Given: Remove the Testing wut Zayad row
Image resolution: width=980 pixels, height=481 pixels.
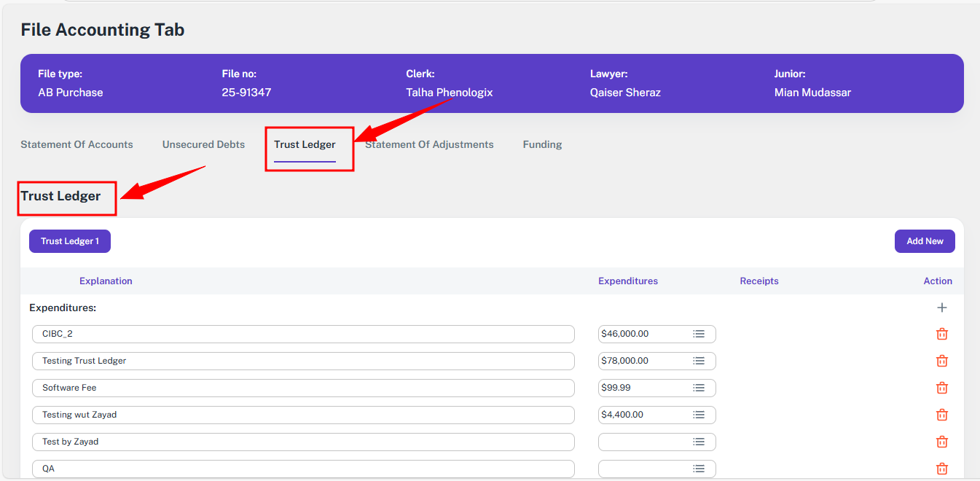Looking at the screenshot, I should point(941,415).
